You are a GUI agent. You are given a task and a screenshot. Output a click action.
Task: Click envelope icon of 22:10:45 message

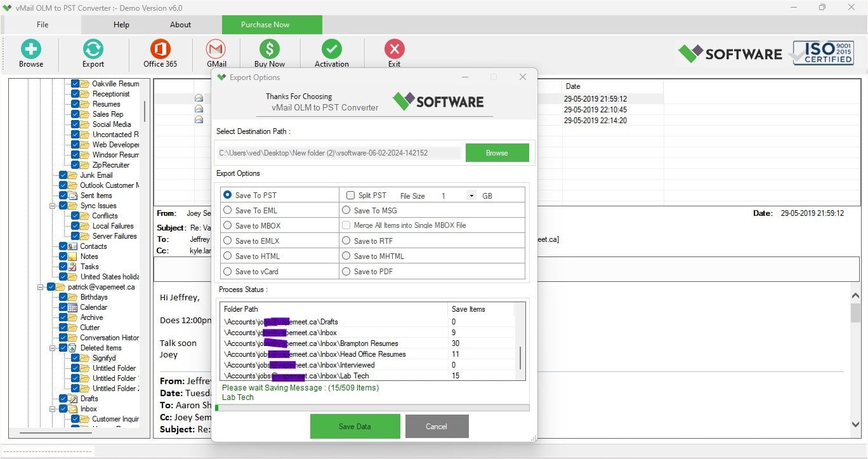[x=199, y=109]
